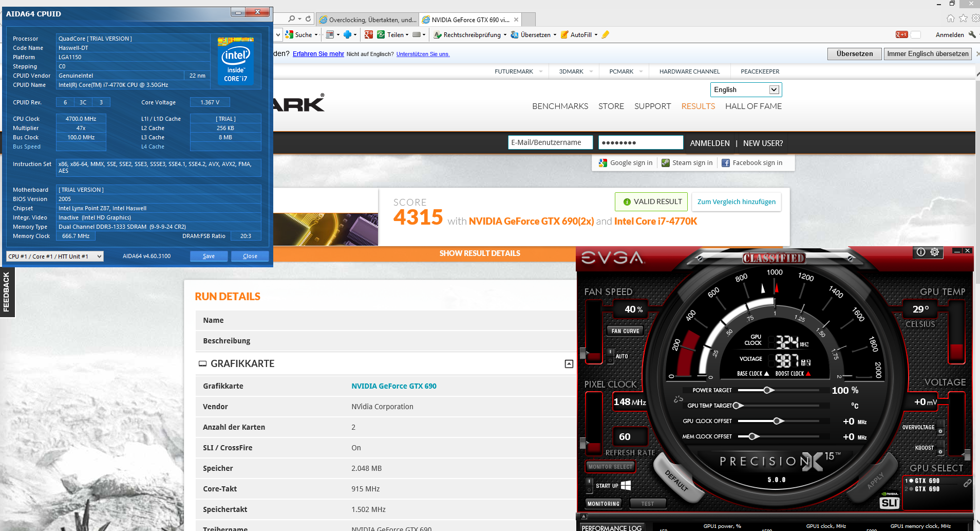Open the Teilen dropdown arrow
980x531 pixels.
(407, 35)
